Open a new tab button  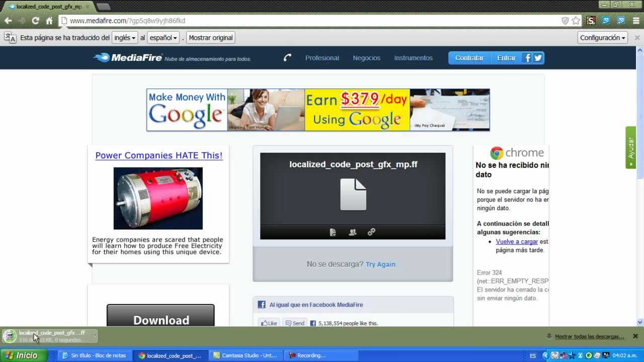(103, 7)
